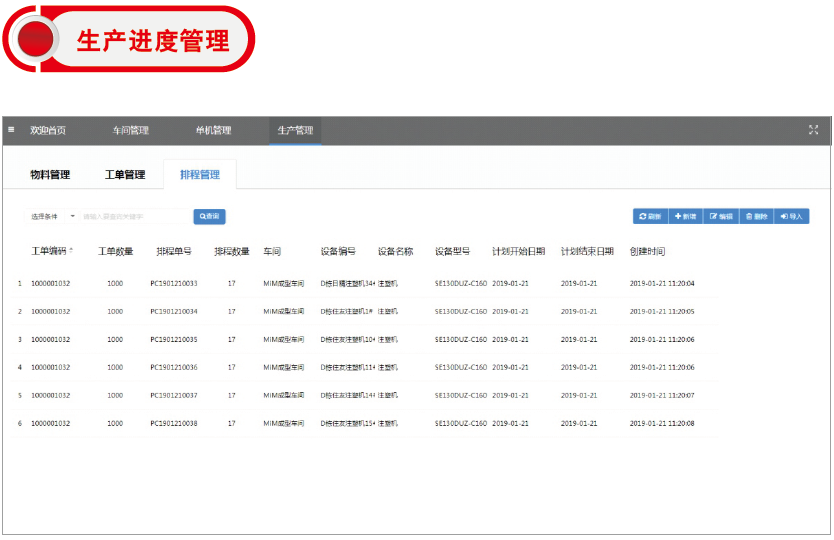
Task: Click work order code in PC1901210033 row
Action: 51,284
